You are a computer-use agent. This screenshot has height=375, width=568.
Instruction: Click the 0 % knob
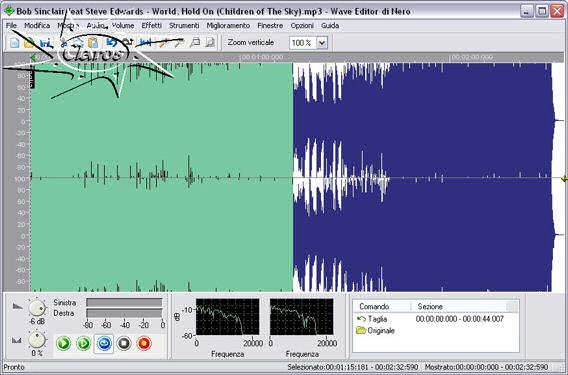(37, 339)
